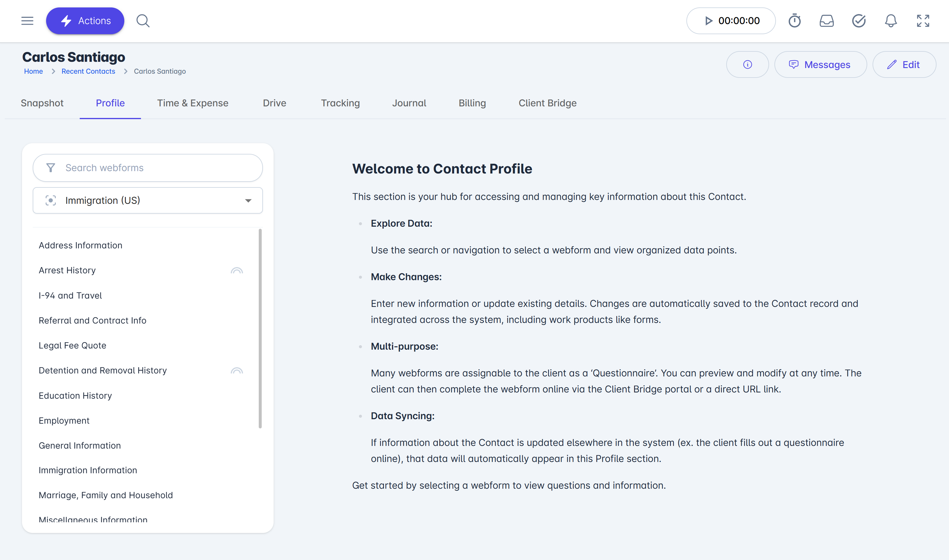Click the search magnifier icon

(143, 21)
